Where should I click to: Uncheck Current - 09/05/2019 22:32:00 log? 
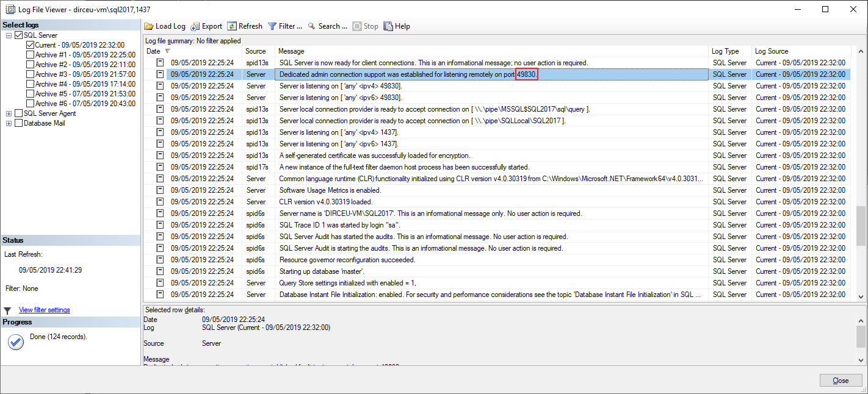tap(30, 45)
